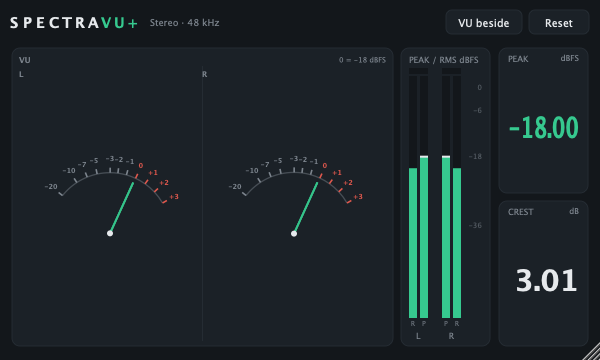Click the PEAK readout value -18.00
The height and width of the screenshot is (360, 600).
[543, 127]
